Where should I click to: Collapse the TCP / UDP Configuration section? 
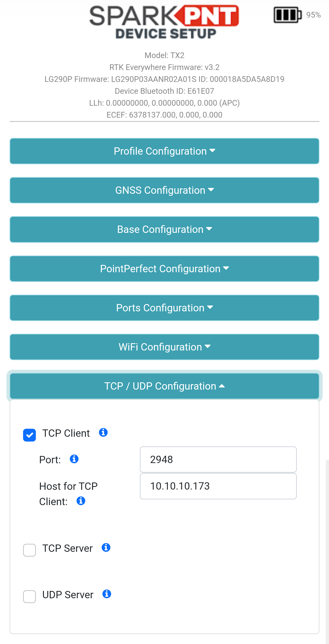[164, 386]
